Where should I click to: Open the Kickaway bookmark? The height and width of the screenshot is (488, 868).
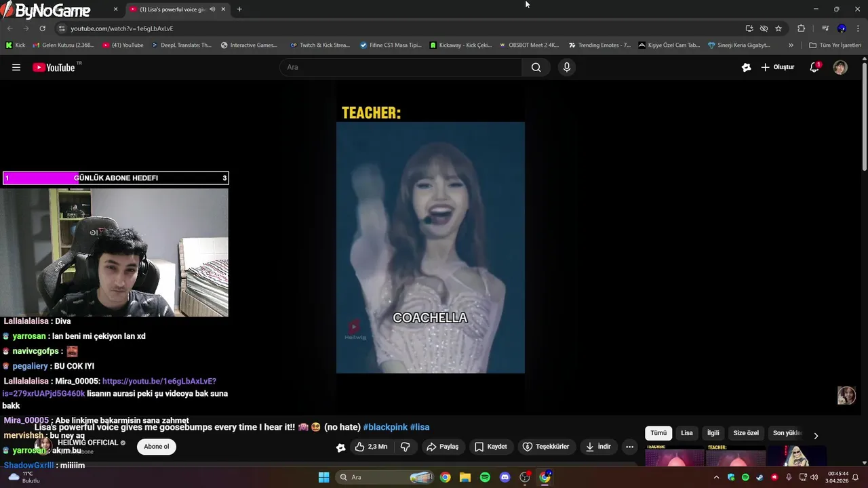click(x=460, y=45)
